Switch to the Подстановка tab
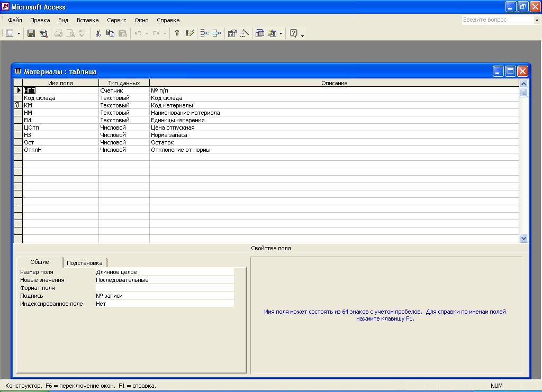 point(84,263)
